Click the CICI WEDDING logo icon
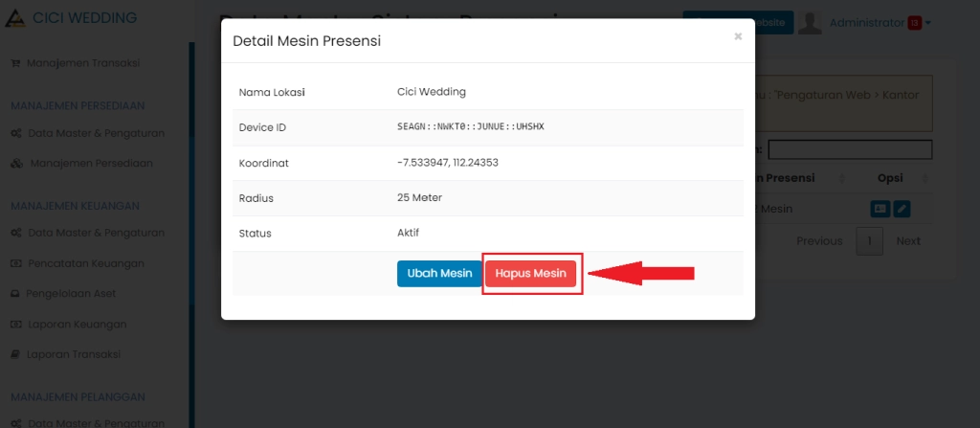Image resolution: width=980 pixels, height=428 pixels. [14, 18]
